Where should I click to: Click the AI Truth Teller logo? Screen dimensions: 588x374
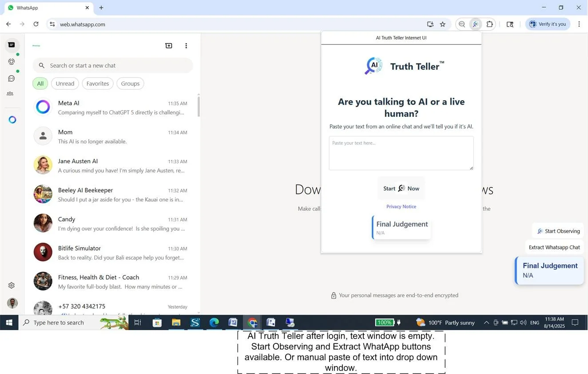[x=373, y=66]
